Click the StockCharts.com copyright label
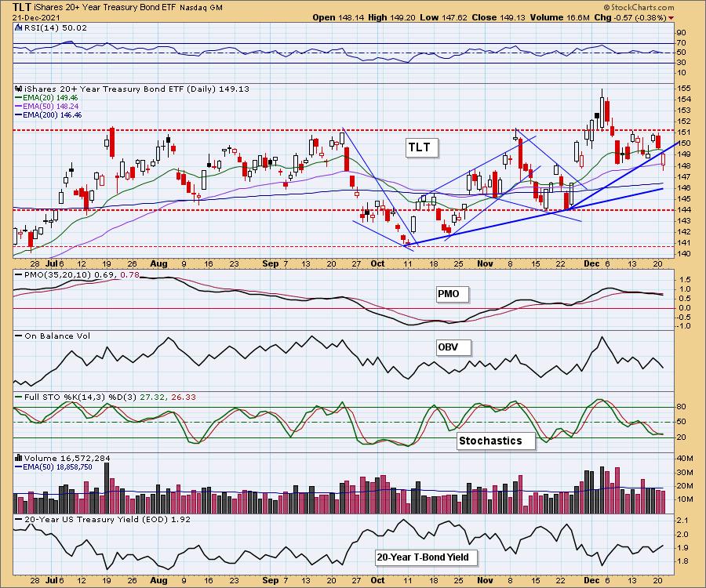 click(639, 7)
